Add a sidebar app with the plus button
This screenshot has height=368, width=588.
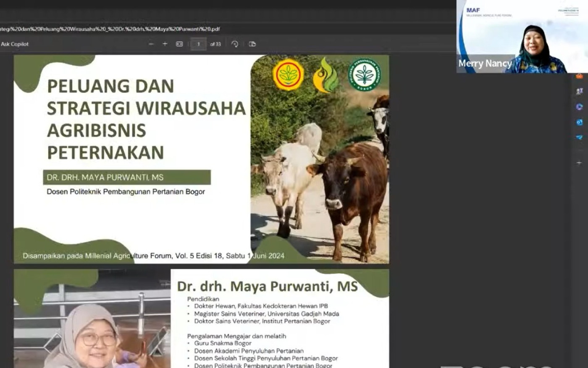pos(579,163)
